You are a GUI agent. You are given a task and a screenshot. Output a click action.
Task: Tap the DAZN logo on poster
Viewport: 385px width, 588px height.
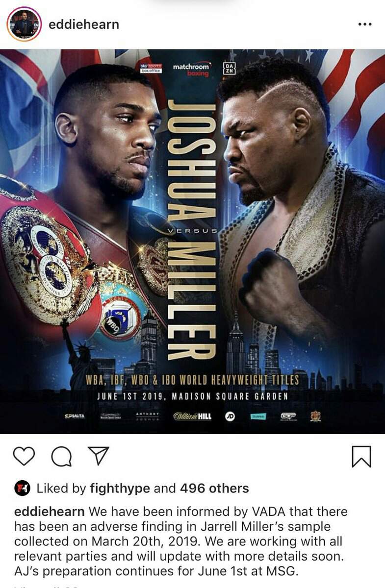[229, 68]
